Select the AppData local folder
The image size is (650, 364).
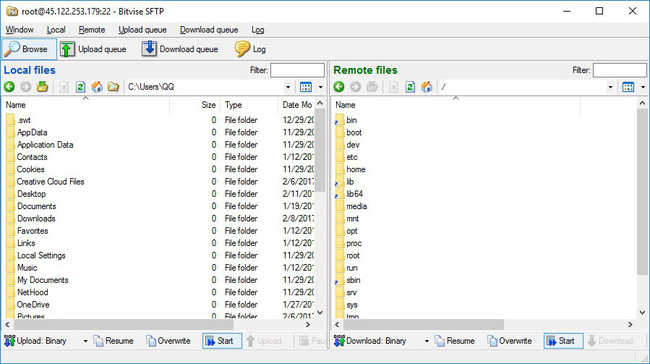32,132
